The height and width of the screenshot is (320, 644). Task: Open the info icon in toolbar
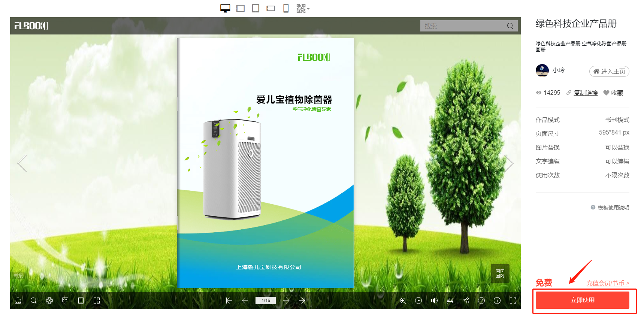pyautogui.click(x=497, y=301)
